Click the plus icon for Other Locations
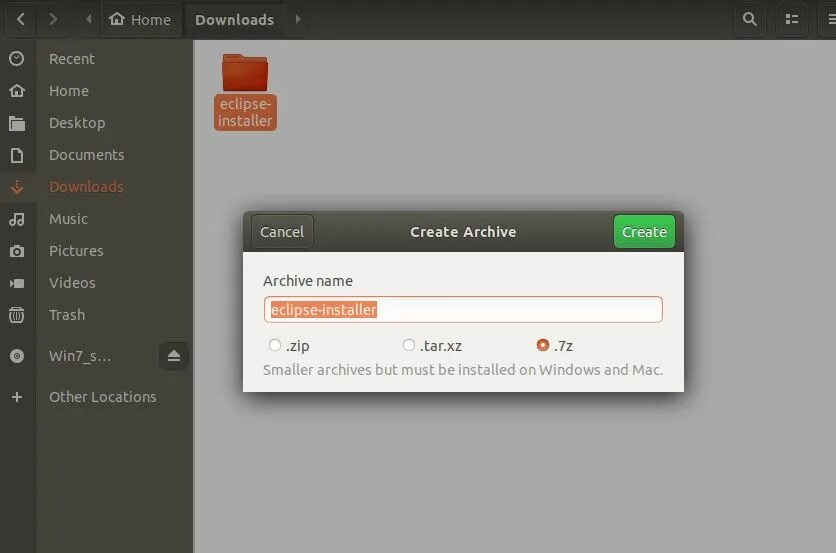The width and height of the screenshot is (836, 553). [x=17, y=397]
